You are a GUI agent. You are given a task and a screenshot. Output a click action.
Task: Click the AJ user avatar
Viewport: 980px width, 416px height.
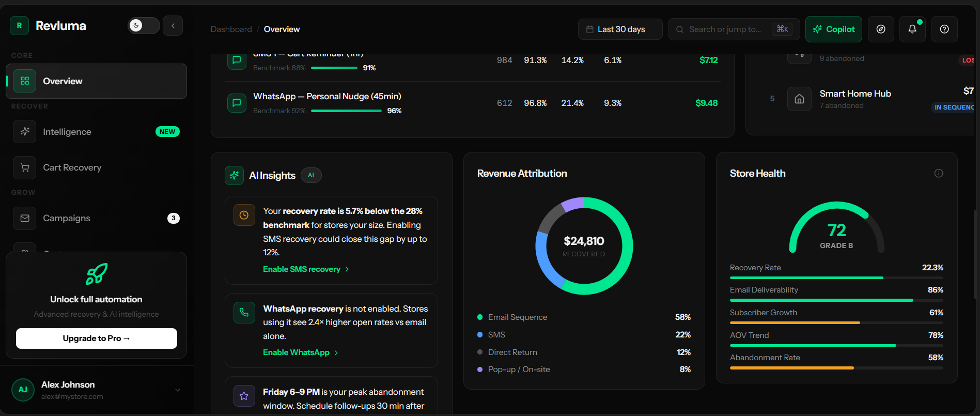pos(23,390)
